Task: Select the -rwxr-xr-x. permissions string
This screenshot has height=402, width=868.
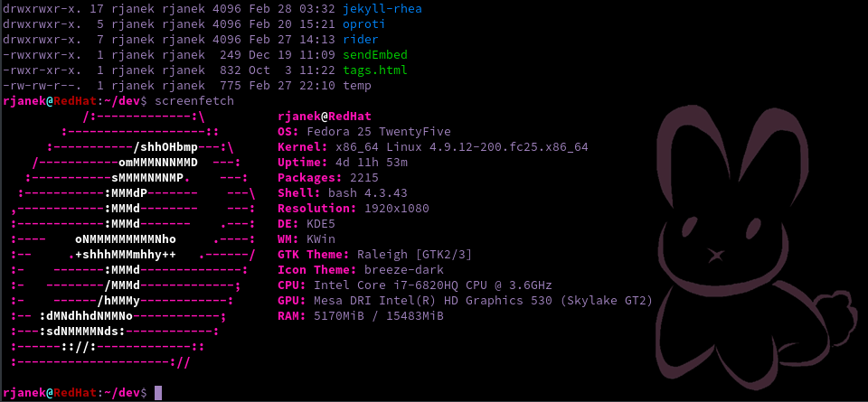Action: (x=42, y=70)
